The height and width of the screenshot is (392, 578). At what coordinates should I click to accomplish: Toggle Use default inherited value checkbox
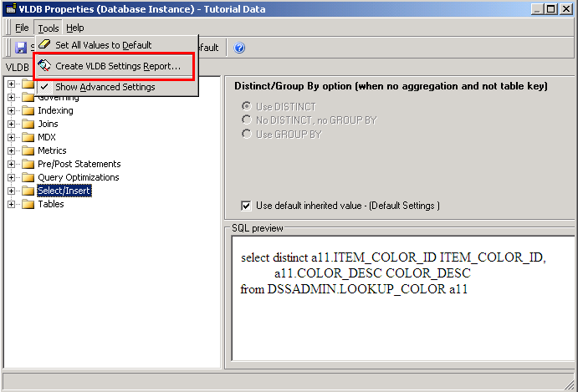point(246,206)
